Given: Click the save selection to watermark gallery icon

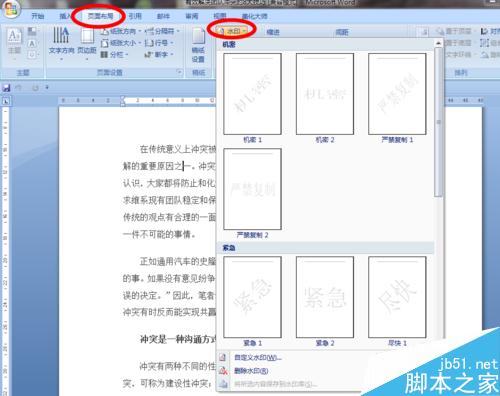Looking at the screenshot, I should [x=223, y=384].
